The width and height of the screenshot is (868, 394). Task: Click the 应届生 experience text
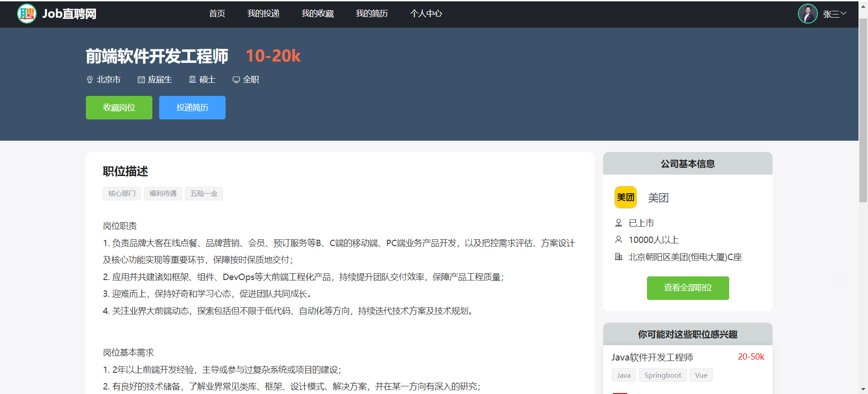[160, 80]
